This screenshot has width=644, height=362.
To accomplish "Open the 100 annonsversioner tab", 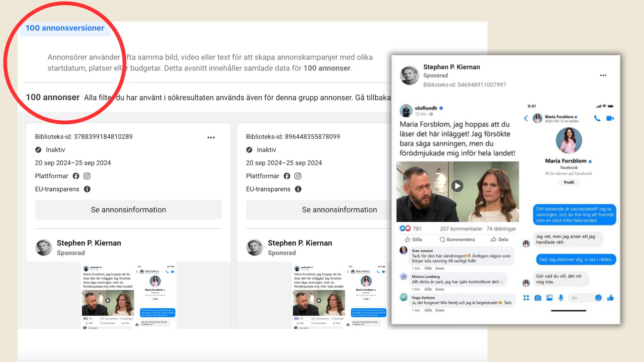I will point(65,28).
